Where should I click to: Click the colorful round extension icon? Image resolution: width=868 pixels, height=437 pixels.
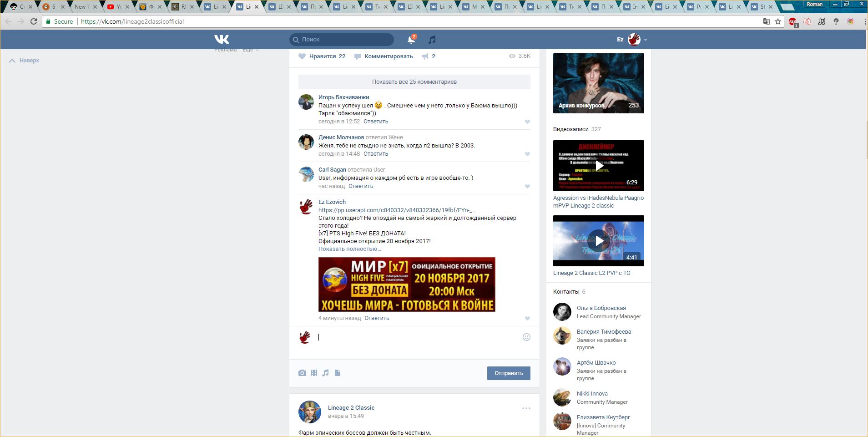point(851,21)
